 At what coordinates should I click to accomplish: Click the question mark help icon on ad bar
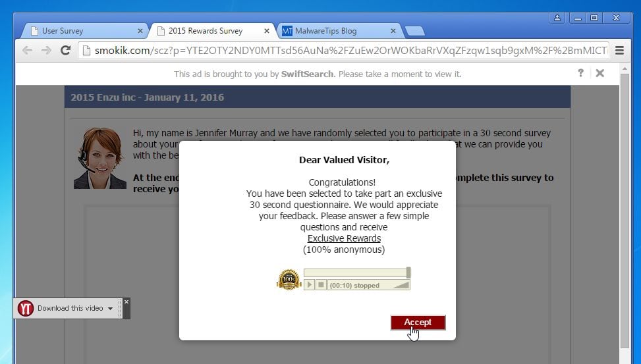[580, 73]
